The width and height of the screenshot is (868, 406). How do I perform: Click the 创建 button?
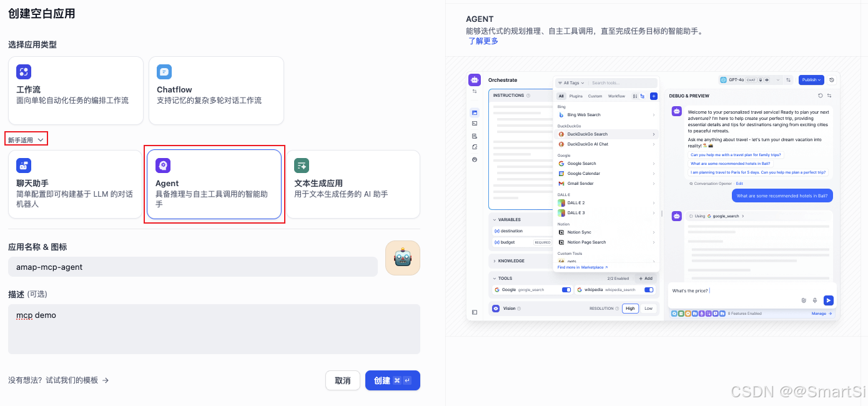(392, 380)
